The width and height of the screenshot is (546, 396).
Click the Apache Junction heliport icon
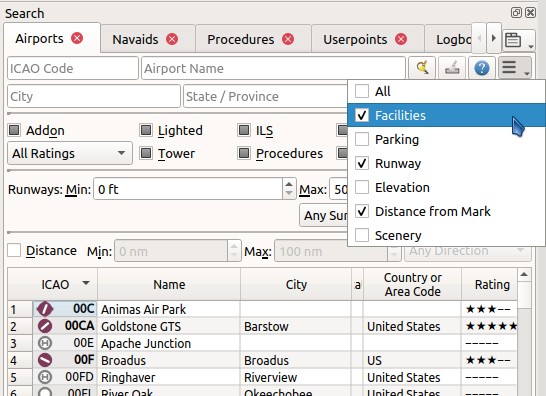45,343
